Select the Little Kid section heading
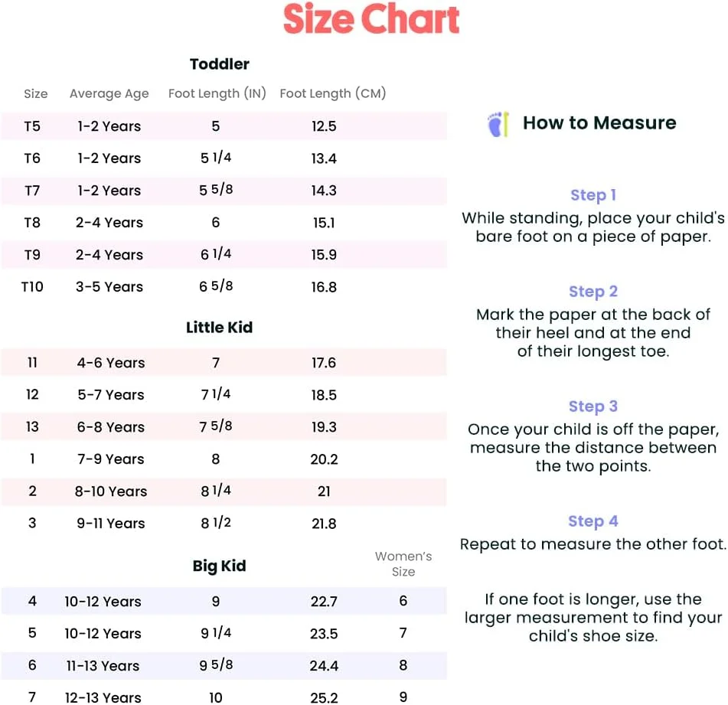Viewport: 728px width, 705px height. coord(219,328)
